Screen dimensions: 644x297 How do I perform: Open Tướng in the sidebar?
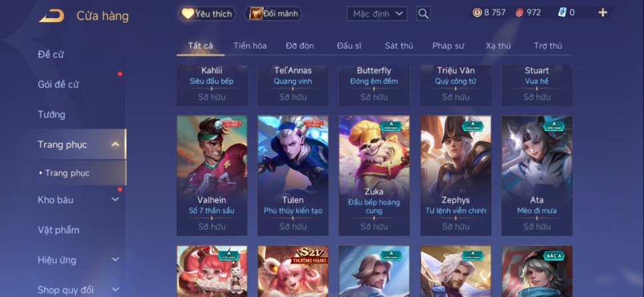click(51, 114)
